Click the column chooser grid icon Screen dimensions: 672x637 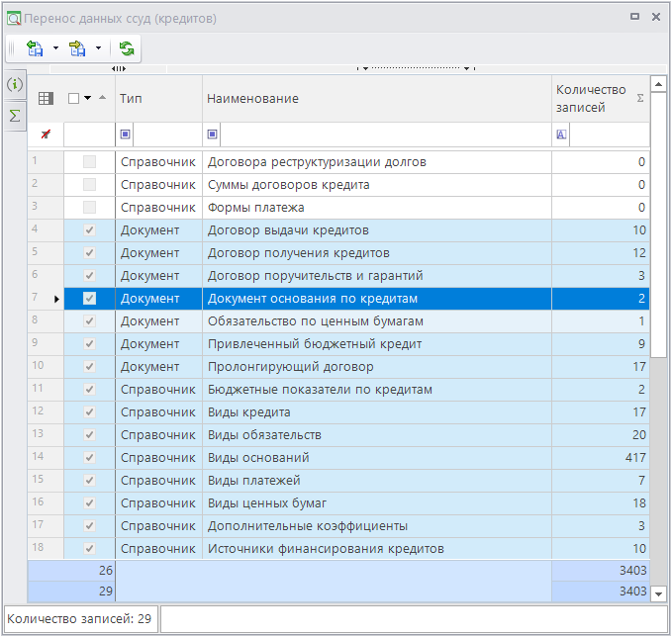(x=46, y=98)
